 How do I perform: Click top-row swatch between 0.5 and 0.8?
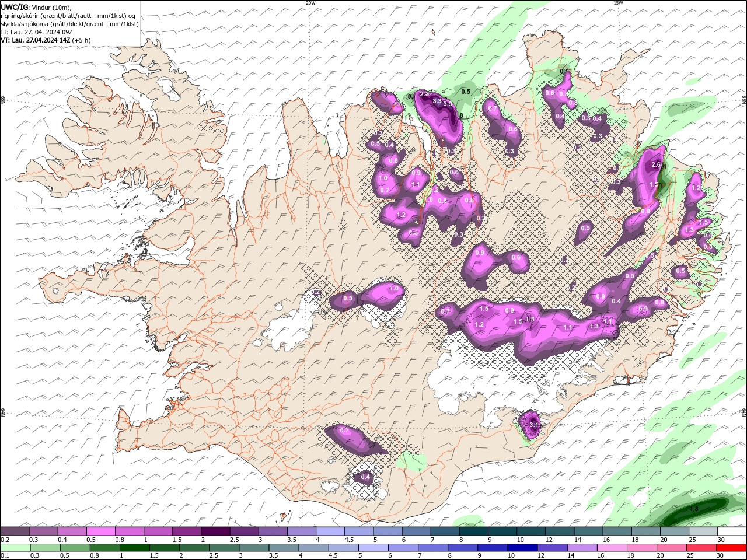pos(100,531)
